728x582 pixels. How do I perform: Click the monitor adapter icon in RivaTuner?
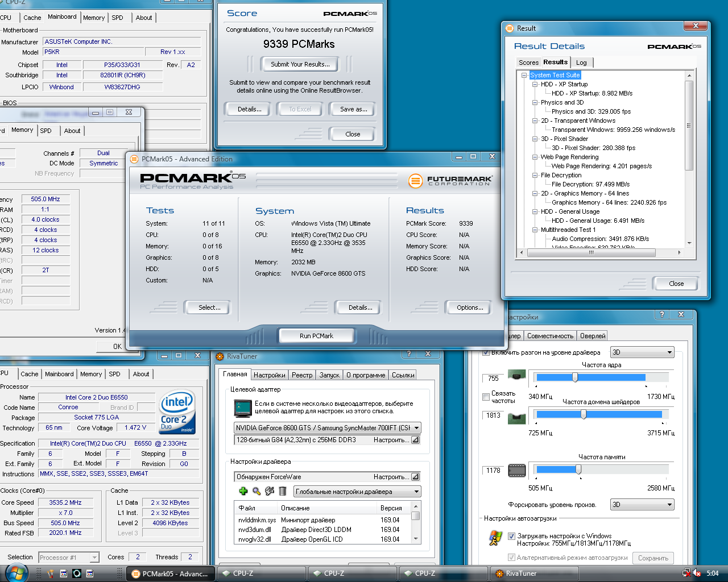243,408
